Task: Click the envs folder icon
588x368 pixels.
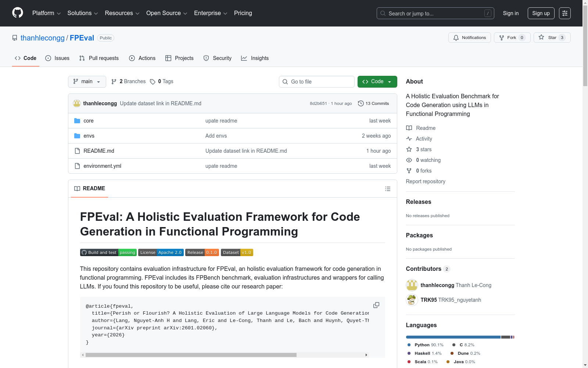Action: point(77,136)
